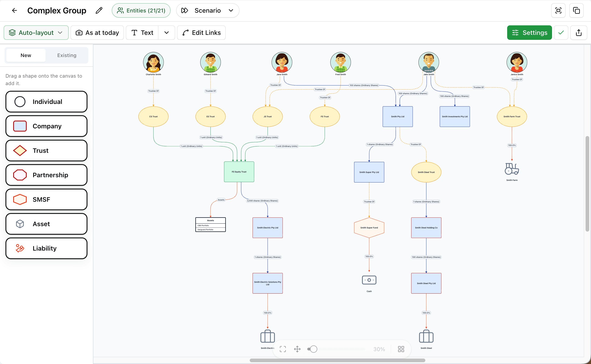Select the Text tool

142,33
